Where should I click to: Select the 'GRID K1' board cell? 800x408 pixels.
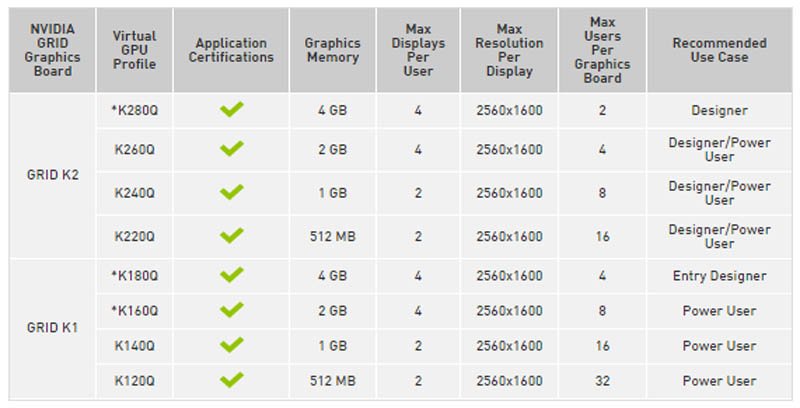click(x=53, y=327)
